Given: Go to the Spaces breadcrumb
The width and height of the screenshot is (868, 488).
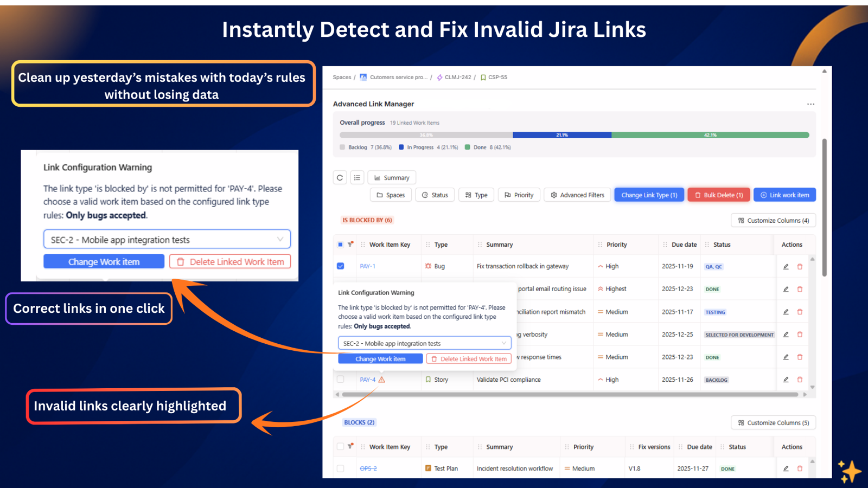Looking at the screenshot, I should 342,78.
